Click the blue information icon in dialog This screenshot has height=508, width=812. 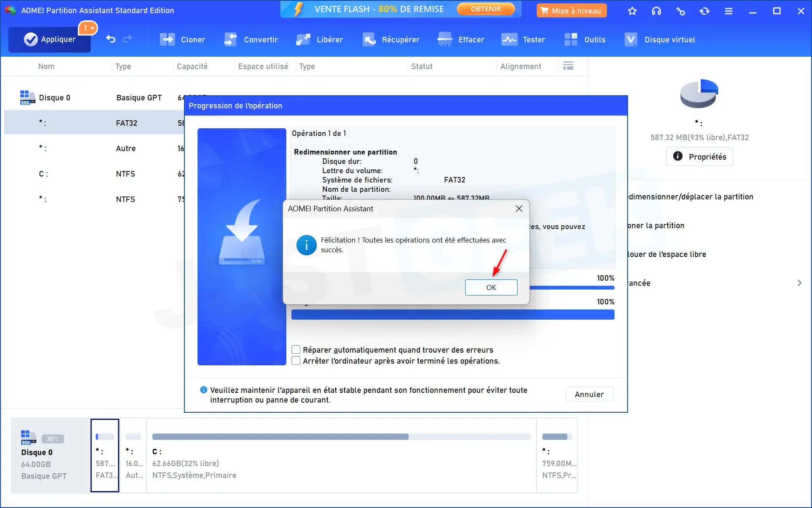pos(306,245)
